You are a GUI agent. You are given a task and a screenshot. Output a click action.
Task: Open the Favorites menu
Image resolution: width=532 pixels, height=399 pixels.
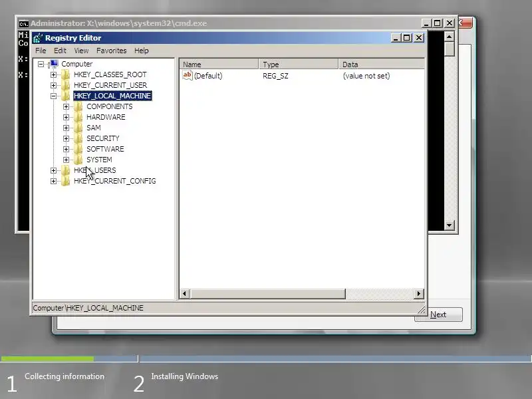[111, 51]
